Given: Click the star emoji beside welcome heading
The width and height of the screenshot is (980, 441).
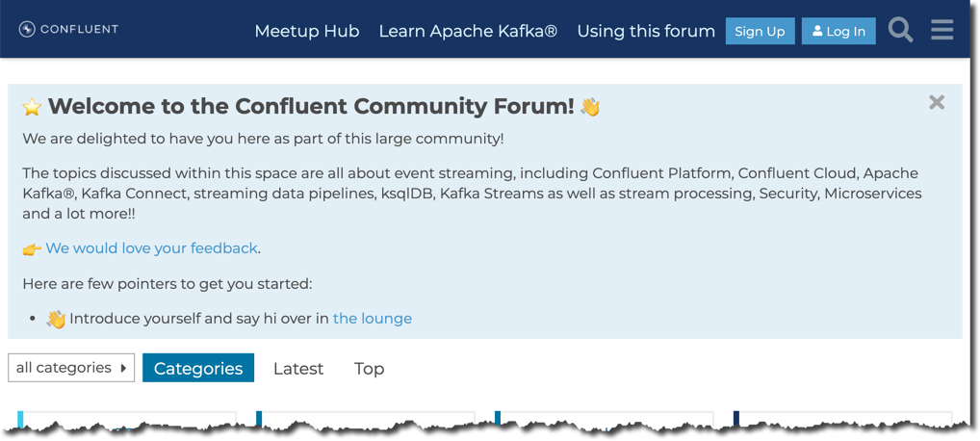Looking at the screenshot, I should [32, 107].
